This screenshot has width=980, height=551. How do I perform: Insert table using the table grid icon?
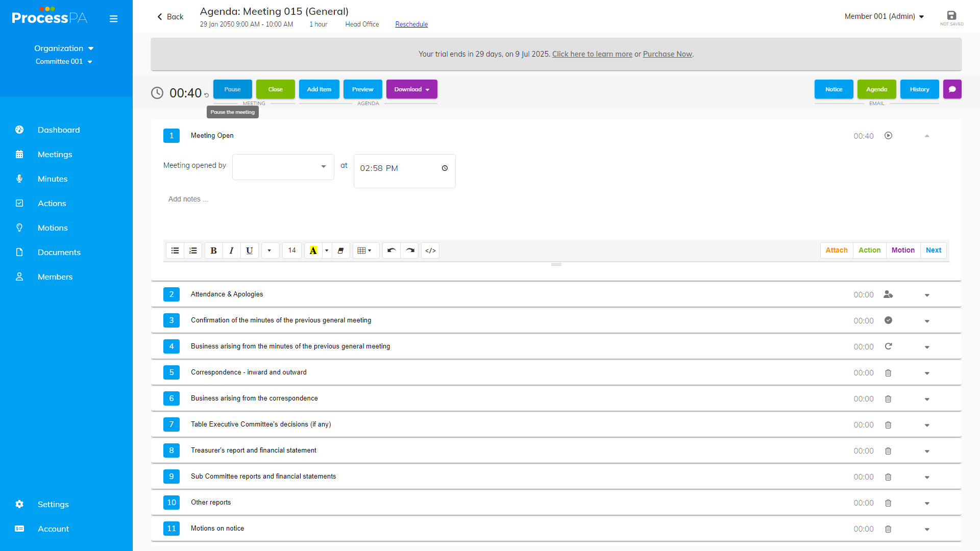pos(364,251)
